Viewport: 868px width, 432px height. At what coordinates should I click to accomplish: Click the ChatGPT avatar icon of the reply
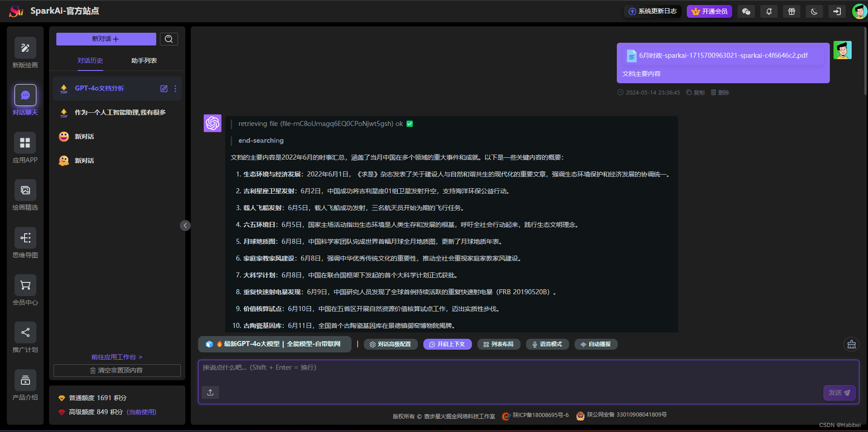213,123
